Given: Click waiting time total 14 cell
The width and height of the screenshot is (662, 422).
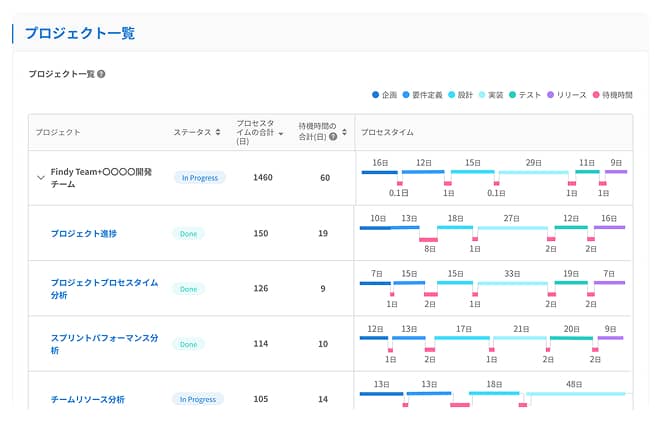Looking at the screenshot, I should pos(323,399).
